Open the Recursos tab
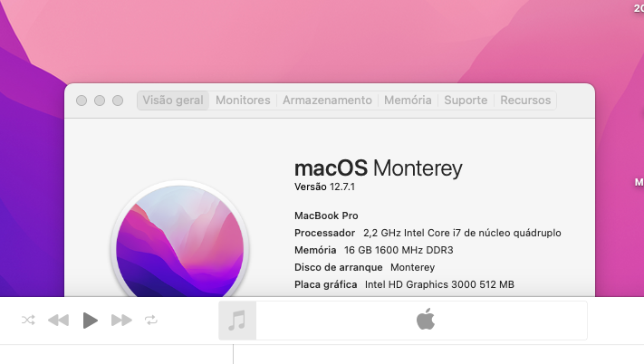Image resolution: width=644 pixels, height=364 pixels. 525,101
